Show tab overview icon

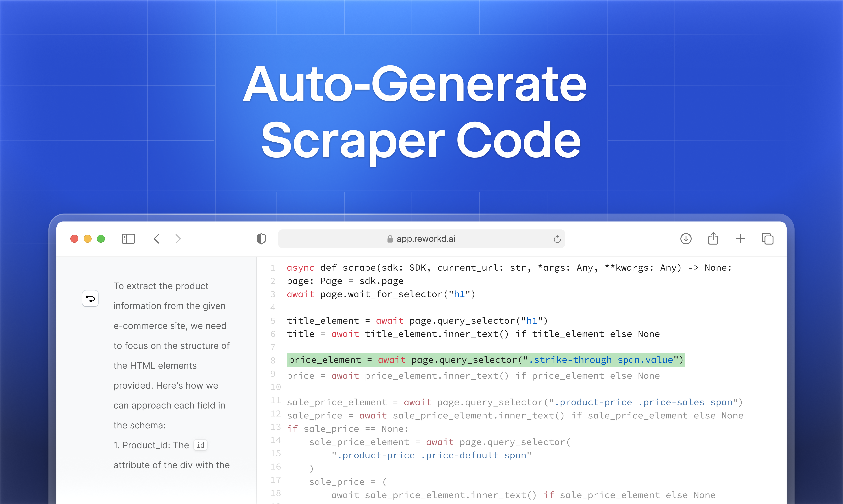pyautogui.click(x=767, y=239)
